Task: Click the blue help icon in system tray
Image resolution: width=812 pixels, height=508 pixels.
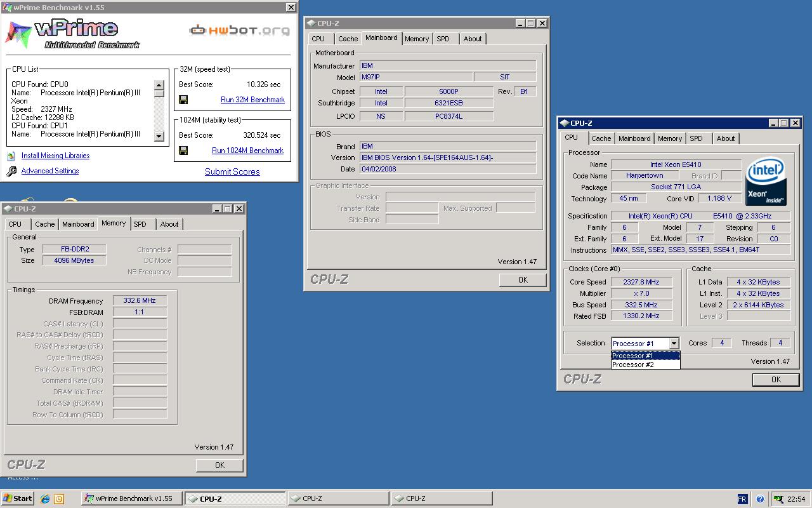Action: [760, 499]
